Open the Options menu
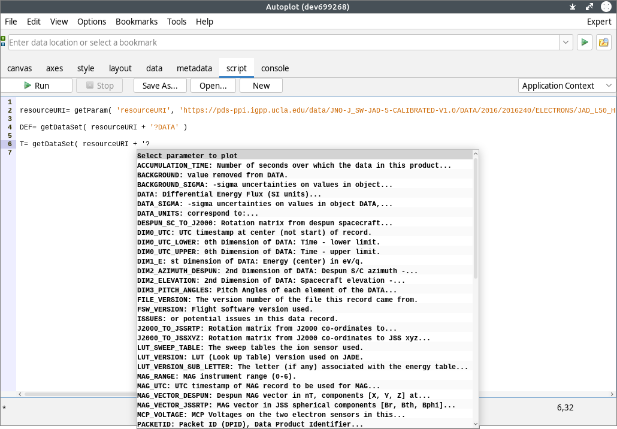 [92, 22]
